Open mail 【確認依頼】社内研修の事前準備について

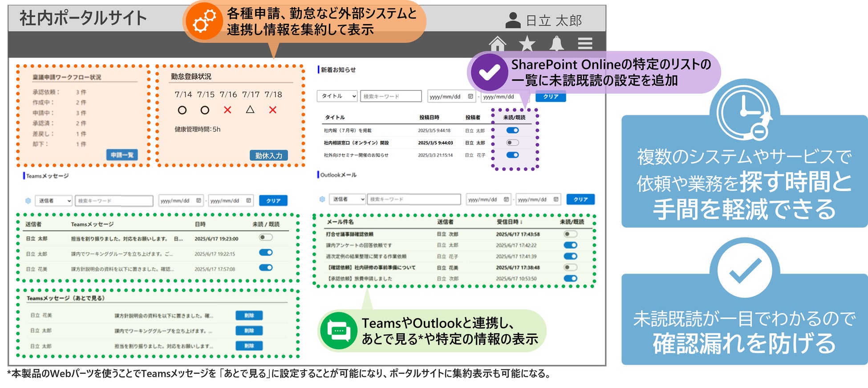[x=371, y=268]
